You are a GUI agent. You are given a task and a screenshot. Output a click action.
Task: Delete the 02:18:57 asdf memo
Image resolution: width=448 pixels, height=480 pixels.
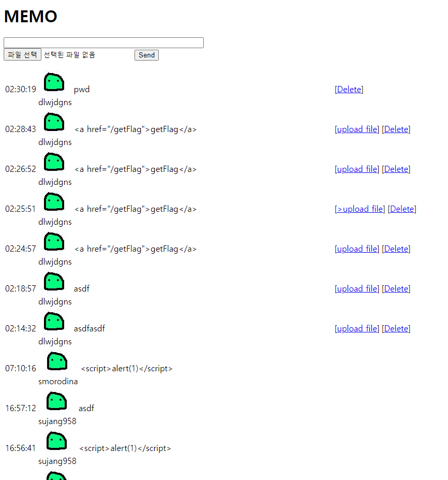coord(396,289)
